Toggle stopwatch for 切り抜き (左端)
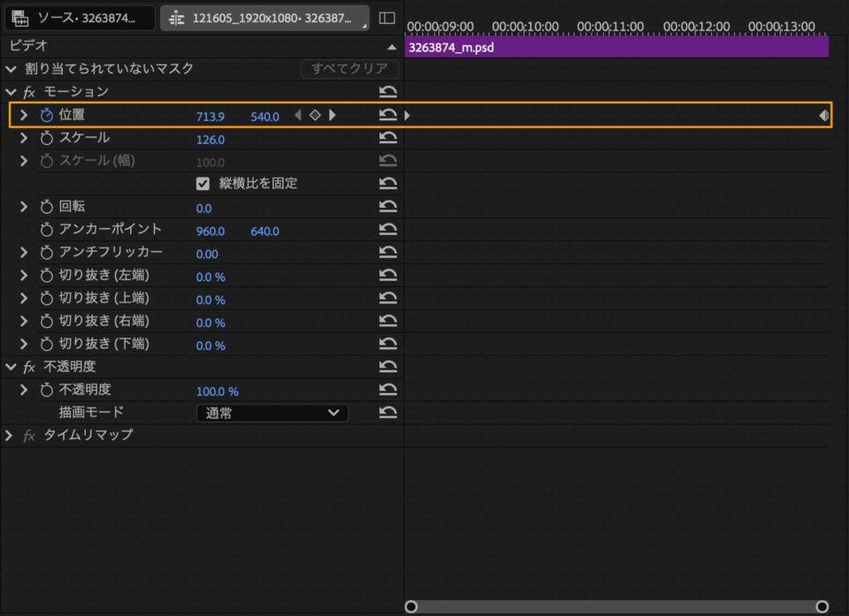849x616 pixels. 47,276
